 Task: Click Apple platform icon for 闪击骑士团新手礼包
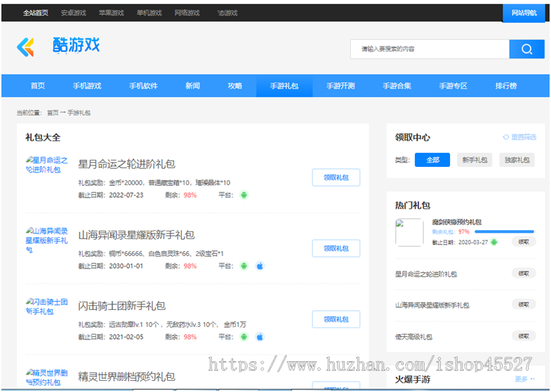tap(260, 337)
